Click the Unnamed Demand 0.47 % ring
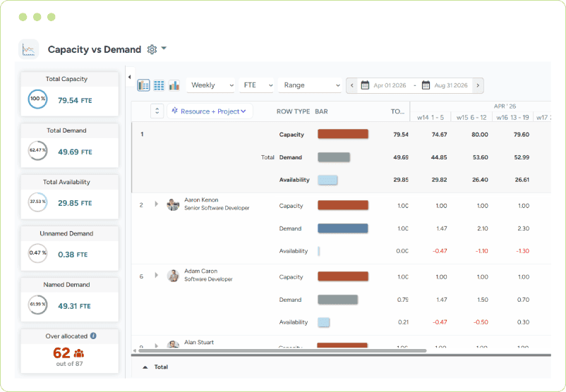566x392 pixels. pyautogui.click(x=37, y=253)
